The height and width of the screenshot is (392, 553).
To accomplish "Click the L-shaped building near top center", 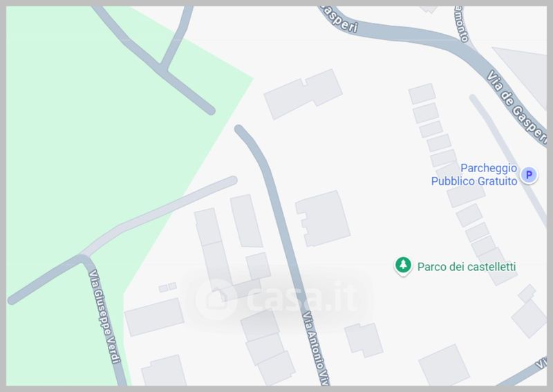I will 303,94.
